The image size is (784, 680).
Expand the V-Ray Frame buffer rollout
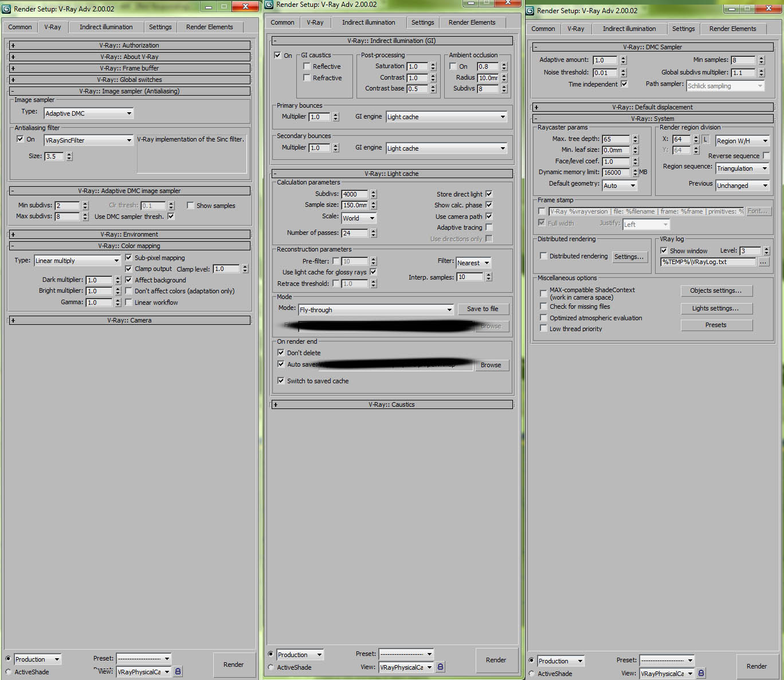tap(130, 68)
